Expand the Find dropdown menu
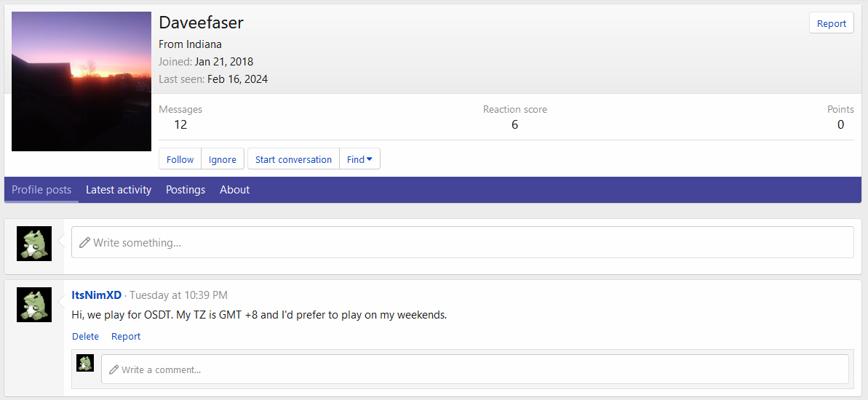The height and width of the screenshot is (400, 868). pos(359,159)
